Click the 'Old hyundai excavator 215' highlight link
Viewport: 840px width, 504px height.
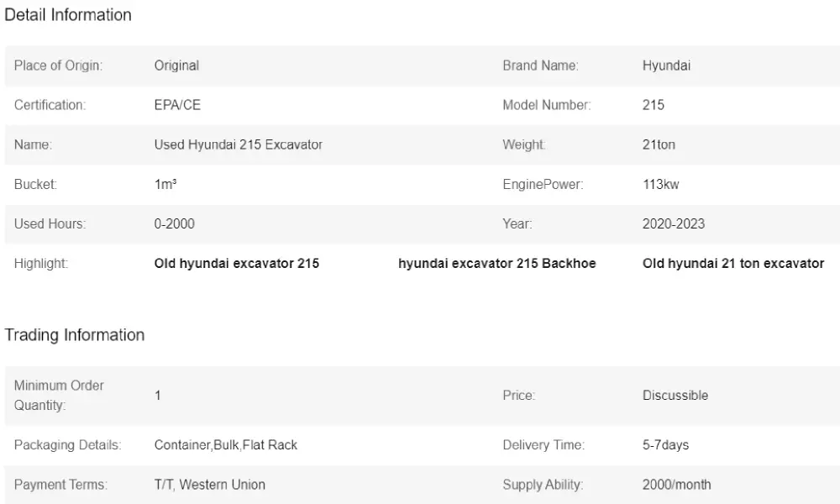237,264
